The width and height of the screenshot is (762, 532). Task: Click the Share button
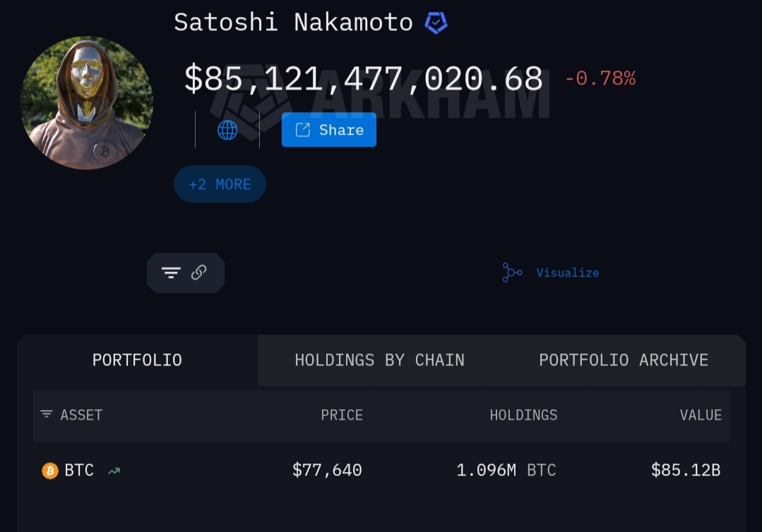328,130
